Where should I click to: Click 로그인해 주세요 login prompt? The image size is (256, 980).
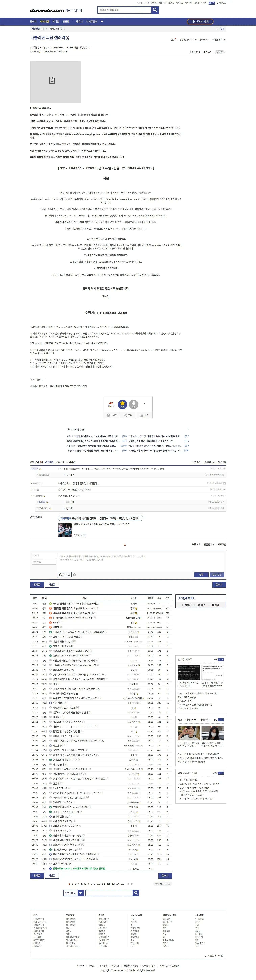(187, 598)
